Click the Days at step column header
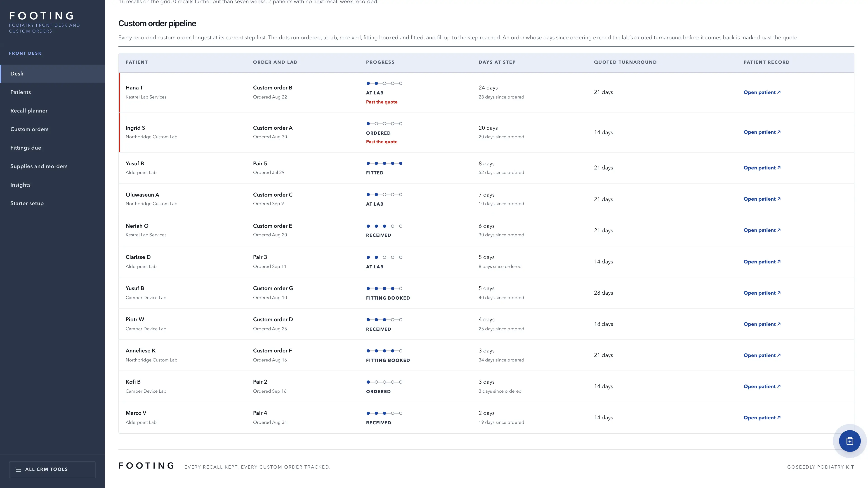Screen dimensions: 868x488 [497, 62]
